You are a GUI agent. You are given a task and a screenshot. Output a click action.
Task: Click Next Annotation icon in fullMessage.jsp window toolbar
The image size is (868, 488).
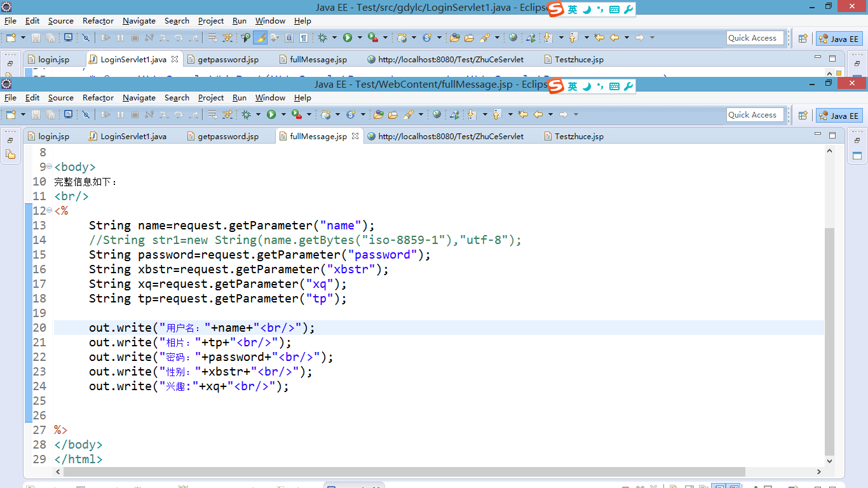(471, 114)
